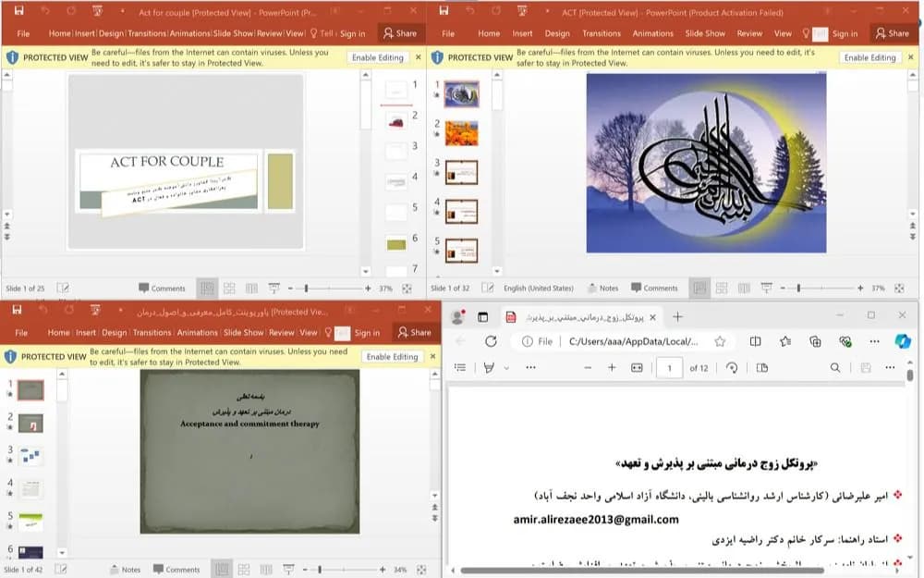Open Collections icon in Edge toolbar
This screenshot has width=924, height=578.
click(815, 341)
